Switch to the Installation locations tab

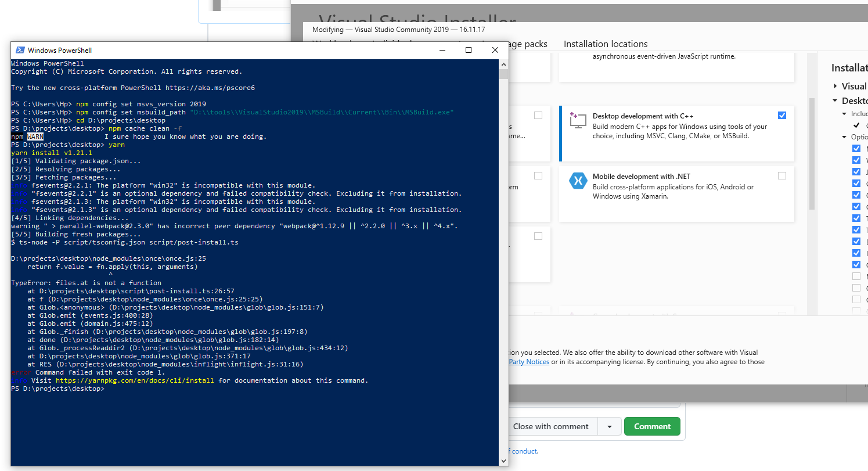coord(606,44)
